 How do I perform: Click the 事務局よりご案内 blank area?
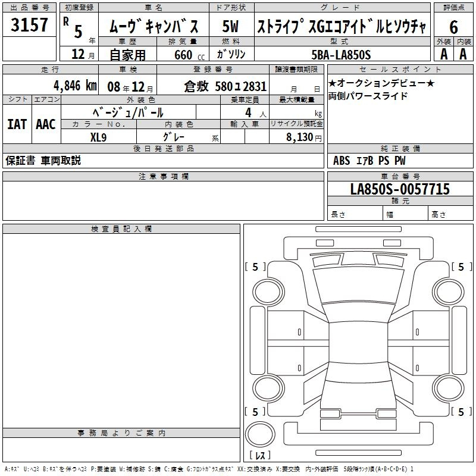[x=121, y=449]
